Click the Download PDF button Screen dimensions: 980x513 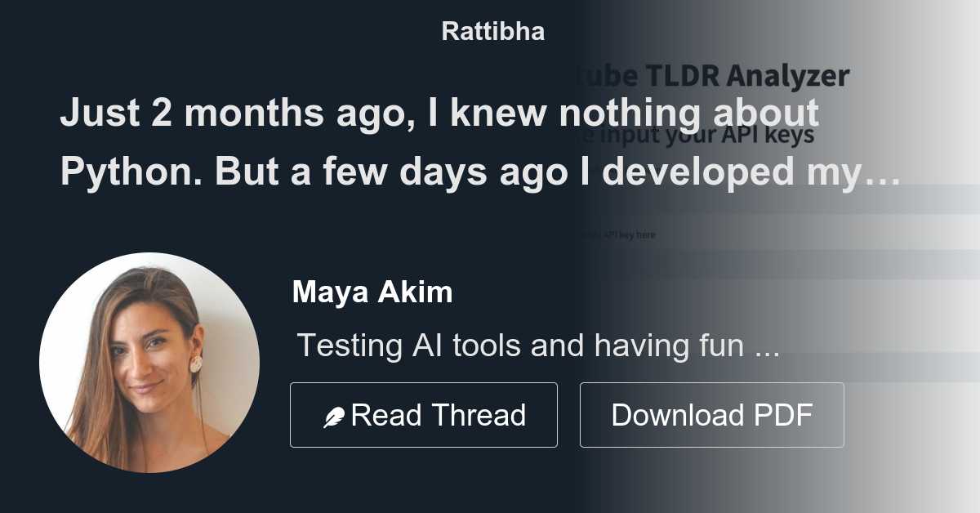pyautogui.click(x=711, y=414)
